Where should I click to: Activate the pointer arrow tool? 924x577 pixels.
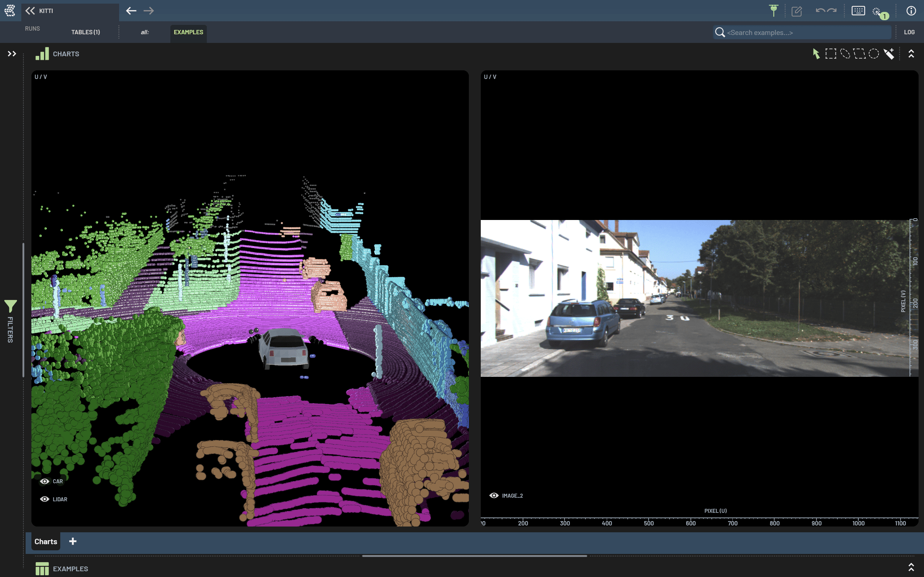816,54
